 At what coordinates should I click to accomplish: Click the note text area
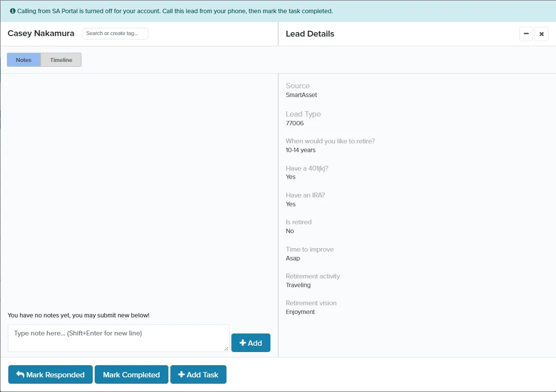tap(119, 338)
